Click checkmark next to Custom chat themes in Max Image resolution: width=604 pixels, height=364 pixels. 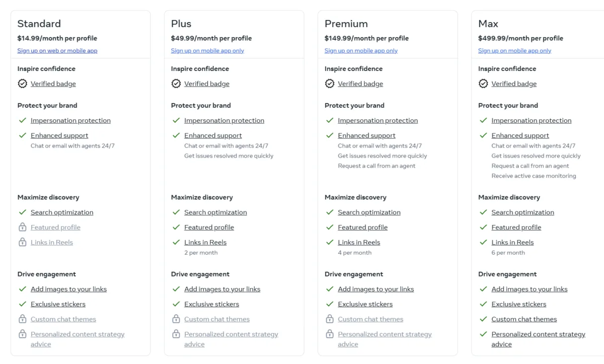click(x=483, y=319)
